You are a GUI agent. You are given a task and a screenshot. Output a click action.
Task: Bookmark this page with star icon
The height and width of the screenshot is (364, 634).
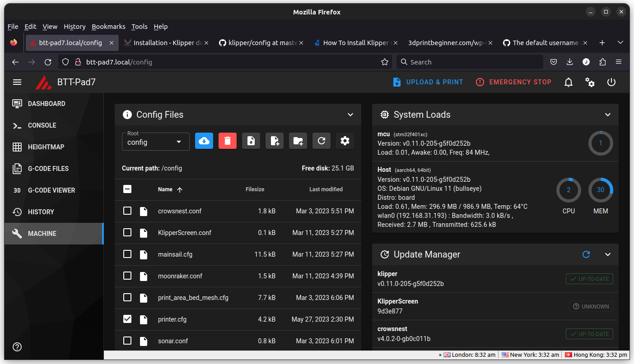385,62
